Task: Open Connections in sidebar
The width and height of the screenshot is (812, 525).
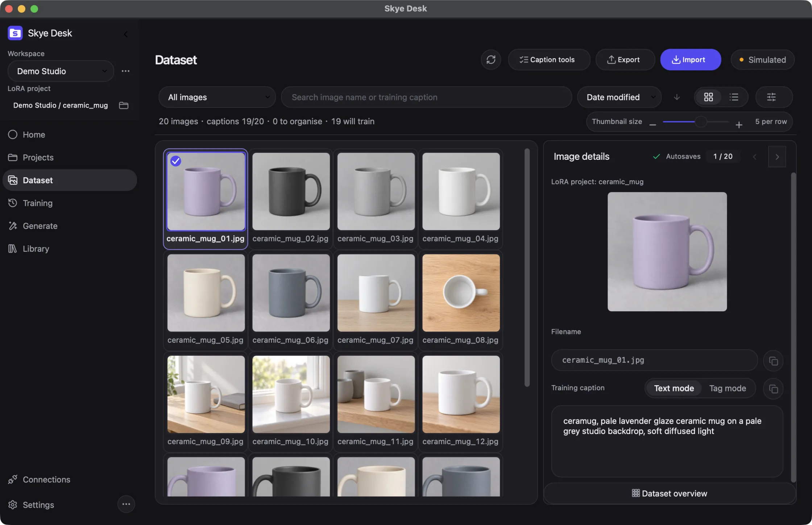Action: [x=70, y=479]
